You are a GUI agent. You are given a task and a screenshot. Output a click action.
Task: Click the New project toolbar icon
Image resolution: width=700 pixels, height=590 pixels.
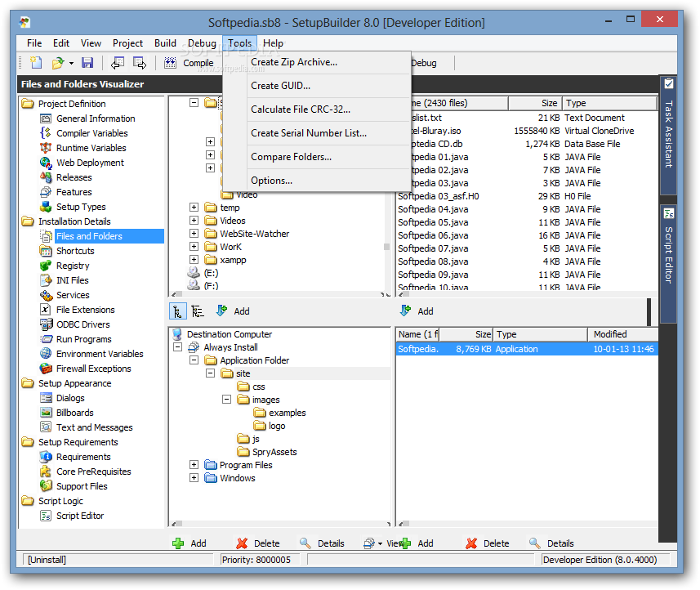point(36,63)
